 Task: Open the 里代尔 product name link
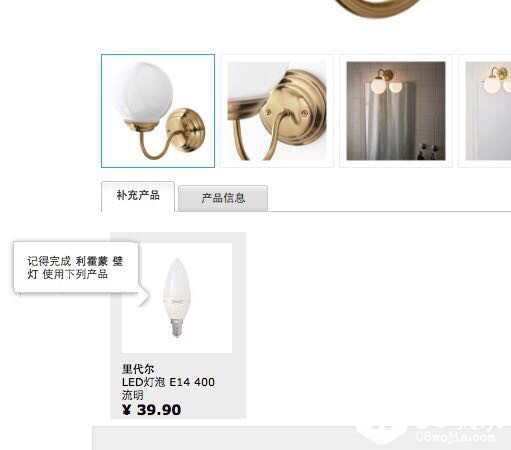click(138, 369)
